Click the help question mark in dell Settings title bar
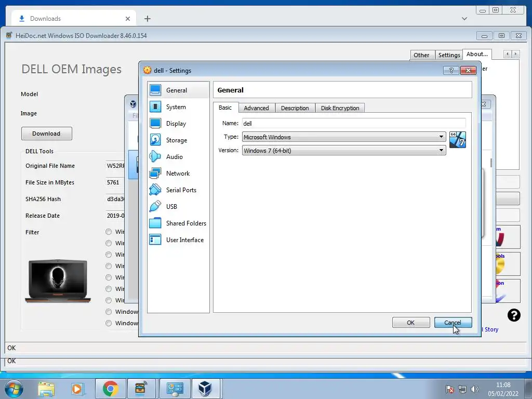The width and height of the screenshot is (532, 399). 451,70
